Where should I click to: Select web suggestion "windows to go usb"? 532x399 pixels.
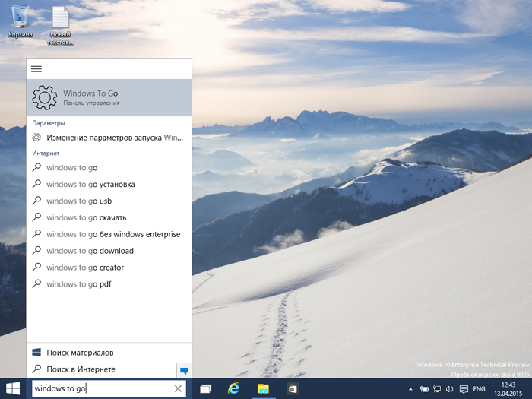pos(109,201)
